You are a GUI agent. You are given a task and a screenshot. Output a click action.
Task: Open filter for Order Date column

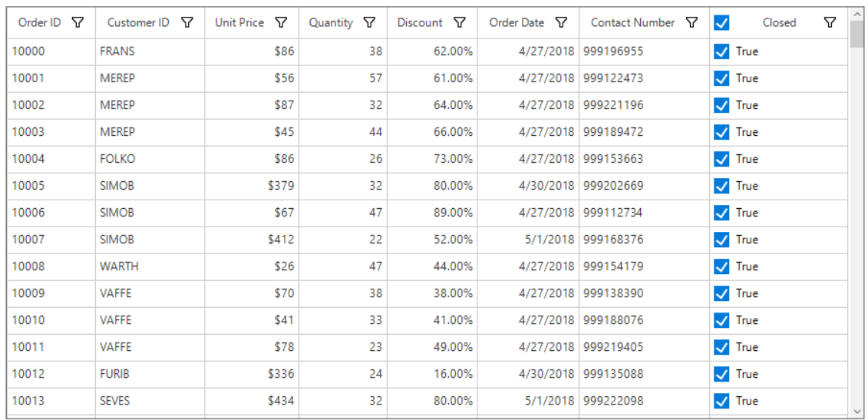tap(561, 22)
